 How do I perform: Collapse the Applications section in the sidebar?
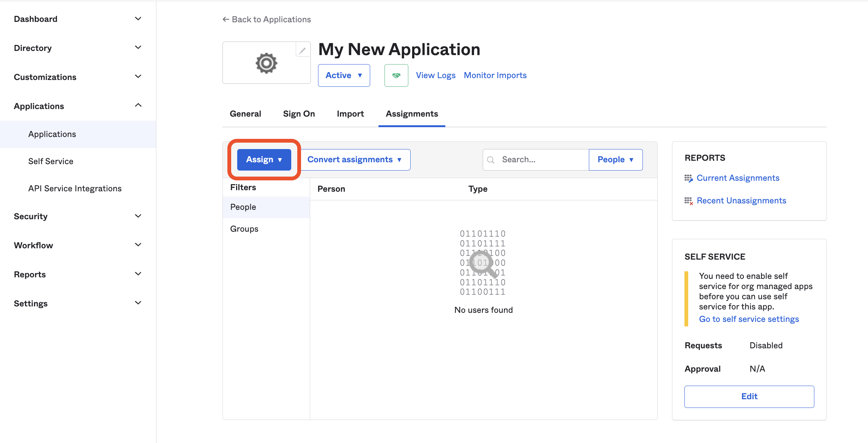point(138,106)
